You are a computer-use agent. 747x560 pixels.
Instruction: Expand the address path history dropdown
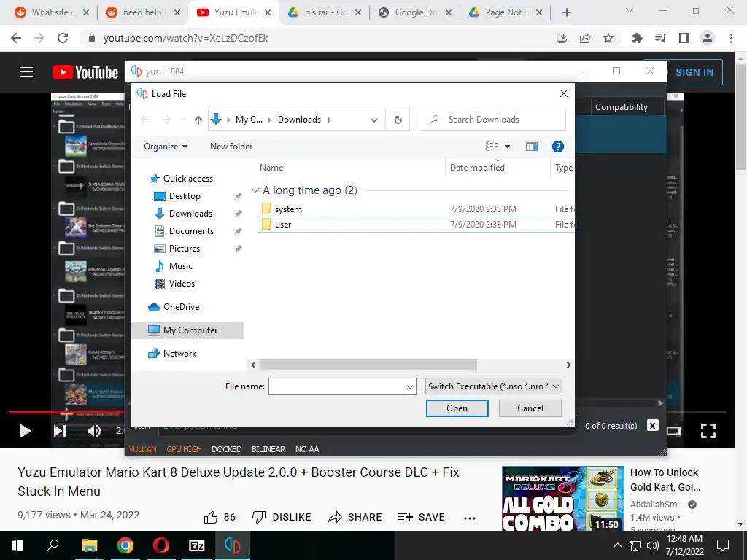coord(374,120)
